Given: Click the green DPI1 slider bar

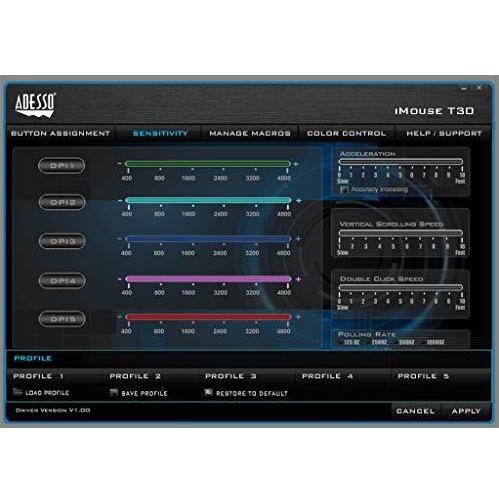Looking at the screenshot, I should [x=208, y=164].
